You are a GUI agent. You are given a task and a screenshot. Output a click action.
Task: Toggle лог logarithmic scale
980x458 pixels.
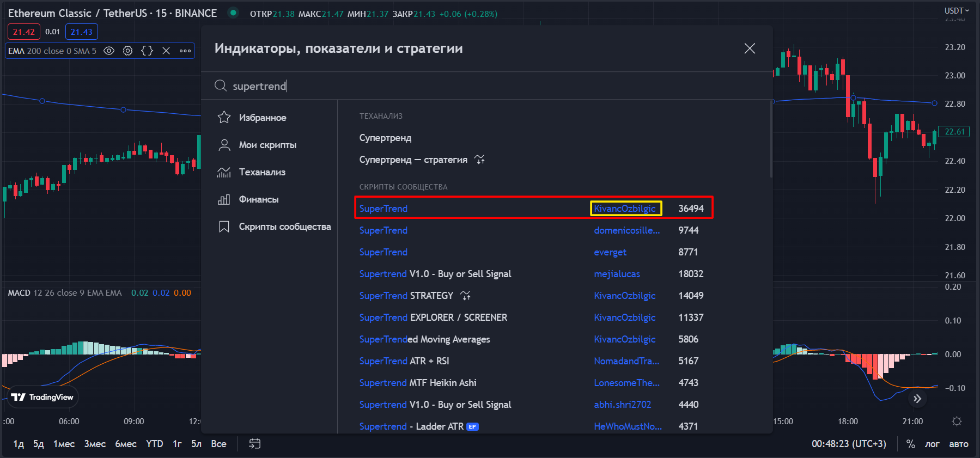click(x=932, y=444)
